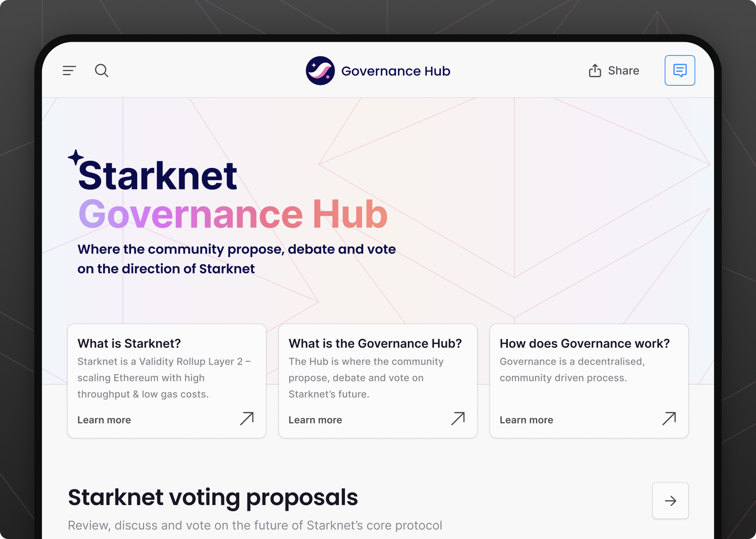The width and height of the screenshot is (756, 539).
Task: Click the search magnifier icon
Action: 102,70
